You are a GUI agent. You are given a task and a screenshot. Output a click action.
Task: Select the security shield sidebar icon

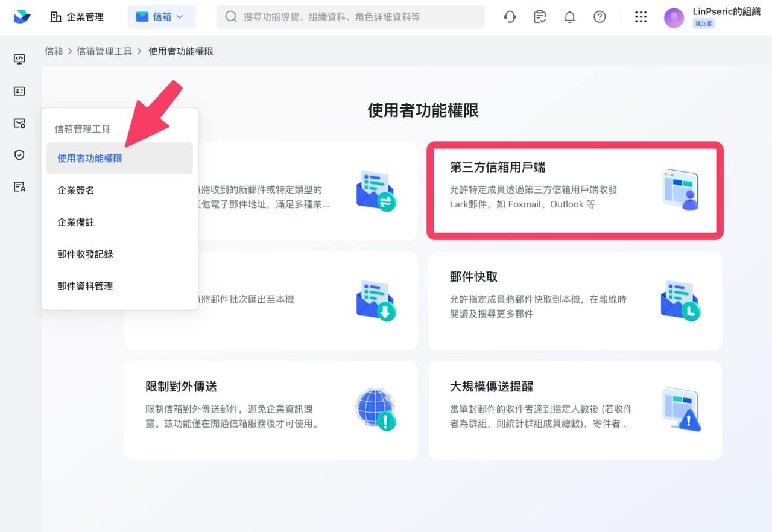coord(19,155)
